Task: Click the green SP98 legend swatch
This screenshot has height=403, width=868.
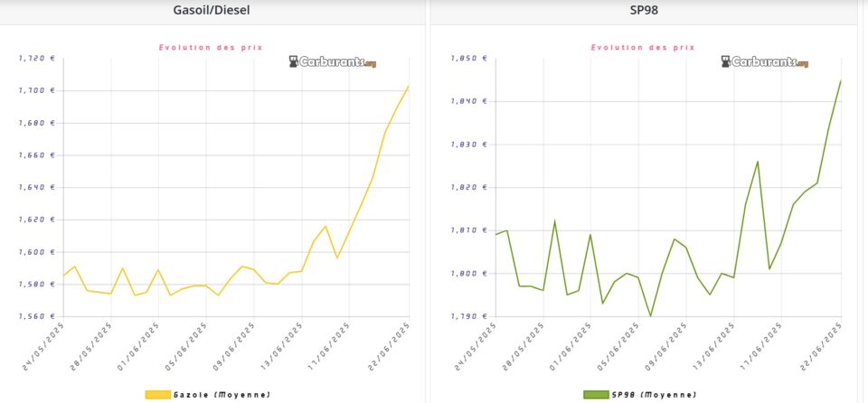Action: (596, 395)
